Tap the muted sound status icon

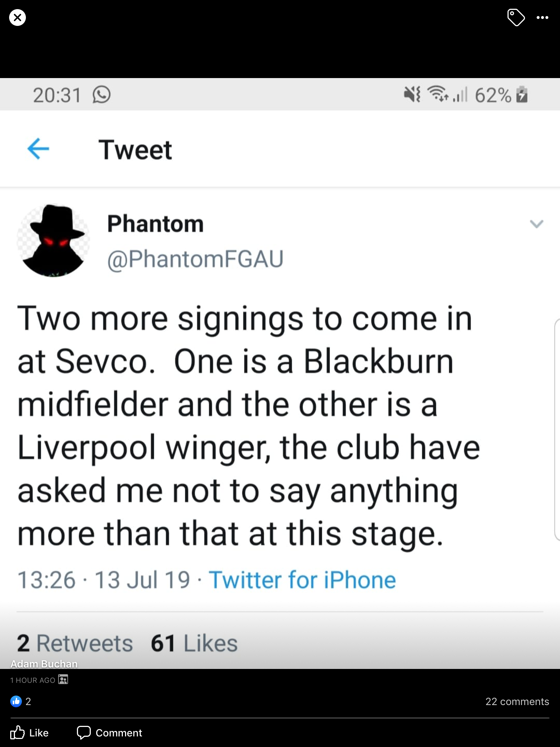click(412, 95)
